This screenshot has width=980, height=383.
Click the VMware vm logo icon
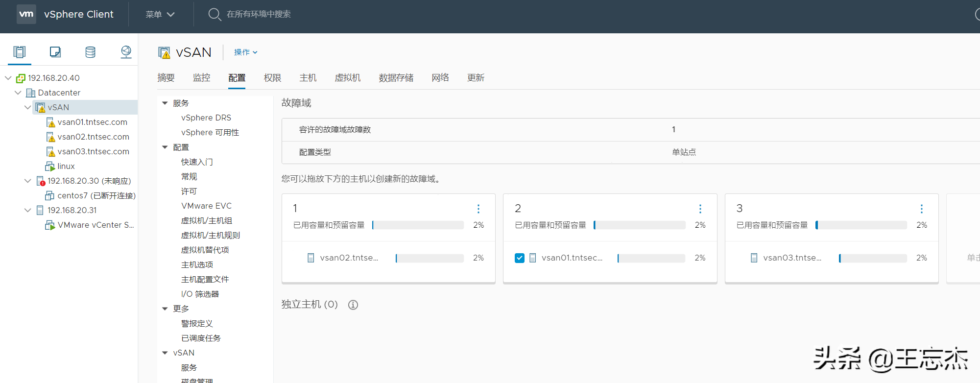tap(26, 14)
